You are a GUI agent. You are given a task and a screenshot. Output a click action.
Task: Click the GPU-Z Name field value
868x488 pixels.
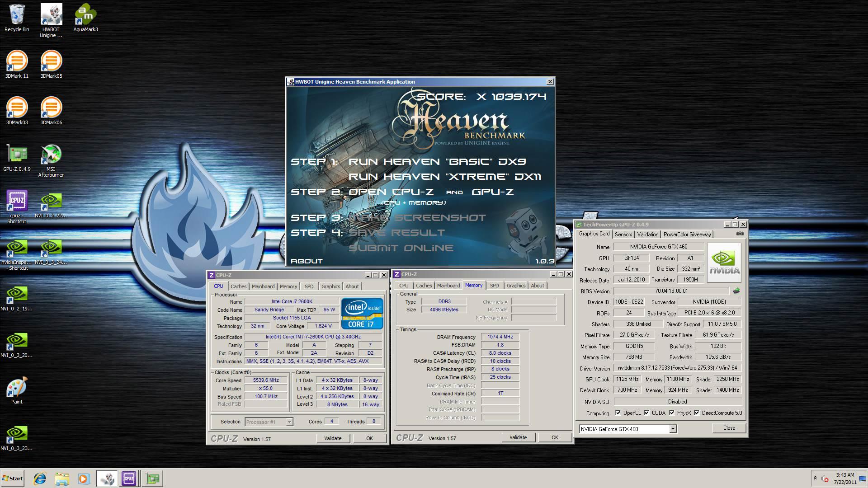pyautogui.click(x=658, y=247)
